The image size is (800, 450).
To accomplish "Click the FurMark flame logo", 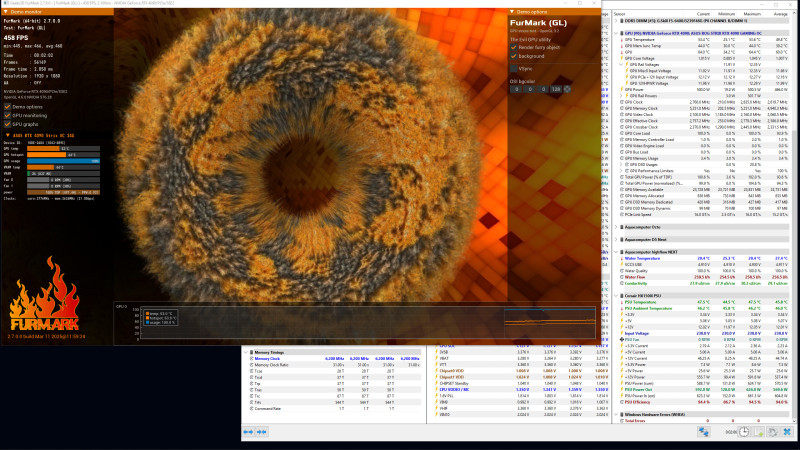I will point(45,295).
